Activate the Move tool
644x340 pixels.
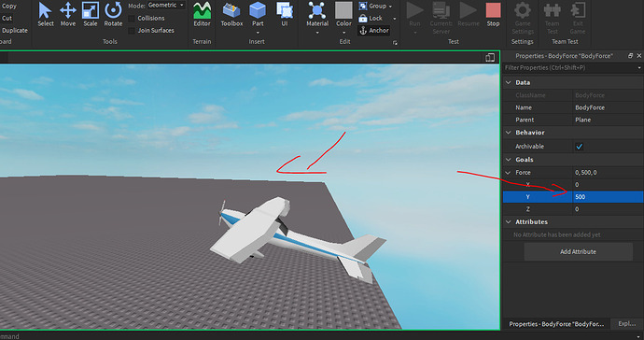click(x=68, y=14)
